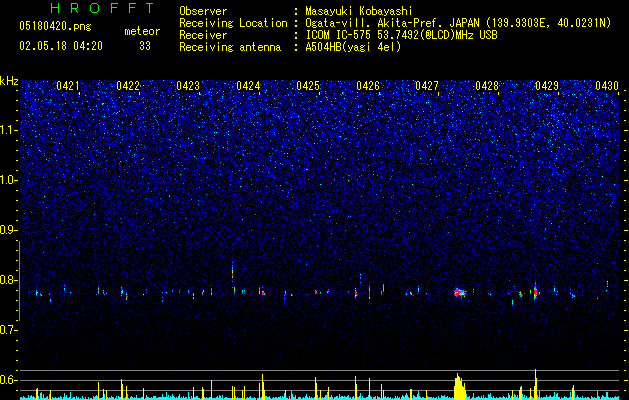Click the 0.7 kHz axis label

(8, 330)
